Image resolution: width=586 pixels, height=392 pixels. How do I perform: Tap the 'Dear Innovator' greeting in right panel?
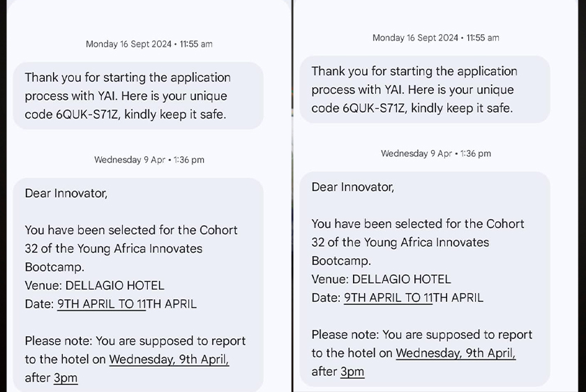tap(353, 187)
